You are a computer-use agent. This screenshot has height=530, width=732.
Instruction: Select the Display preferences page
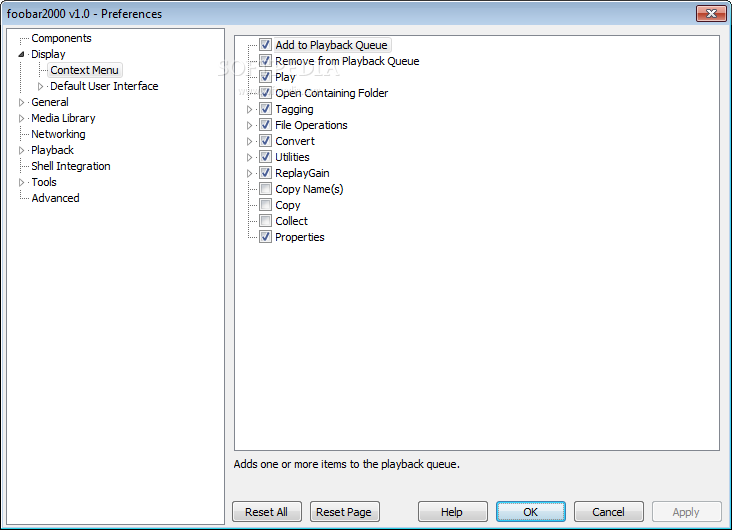tap(48, 54)
